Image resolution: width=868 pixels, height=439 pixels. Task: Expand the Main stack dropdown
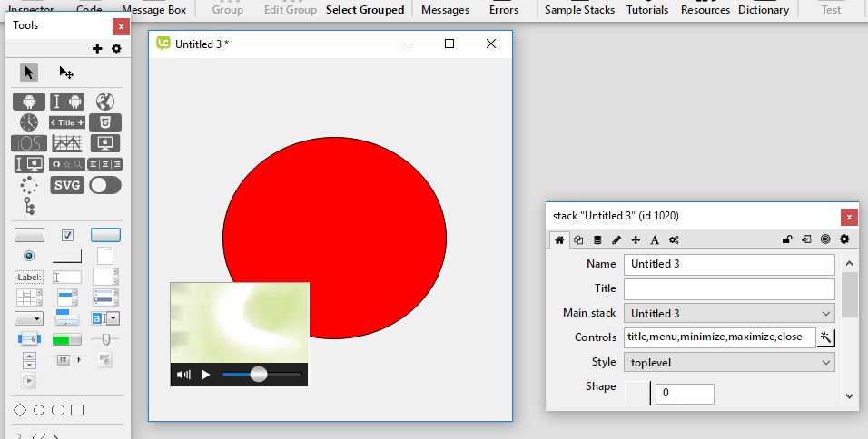coord(729,313)
